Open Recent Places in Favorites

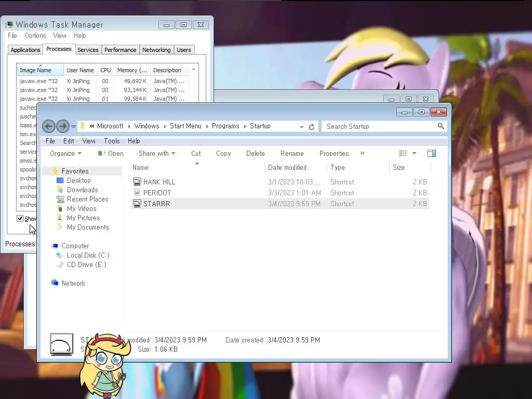pos(87,199)
